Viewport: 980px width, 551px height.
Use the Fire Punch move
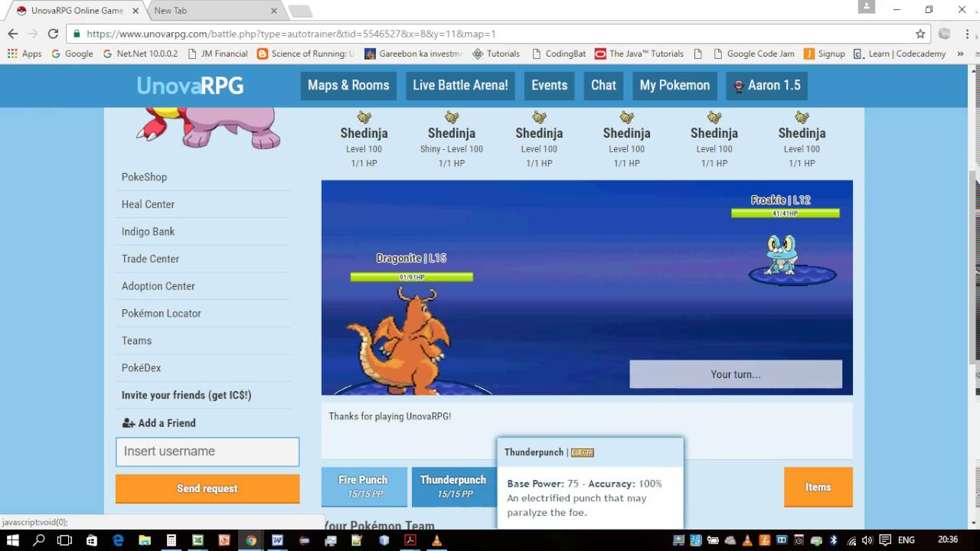pyautogui.click(x=364, y=487)
